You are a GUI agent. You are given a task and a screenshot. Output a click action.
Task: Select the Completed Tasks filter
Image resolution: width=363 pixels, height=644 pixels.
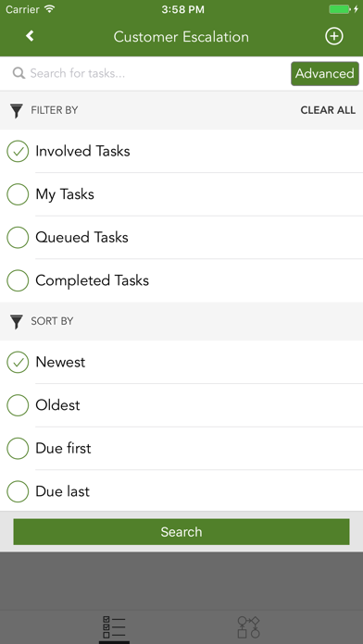[181, 280]
